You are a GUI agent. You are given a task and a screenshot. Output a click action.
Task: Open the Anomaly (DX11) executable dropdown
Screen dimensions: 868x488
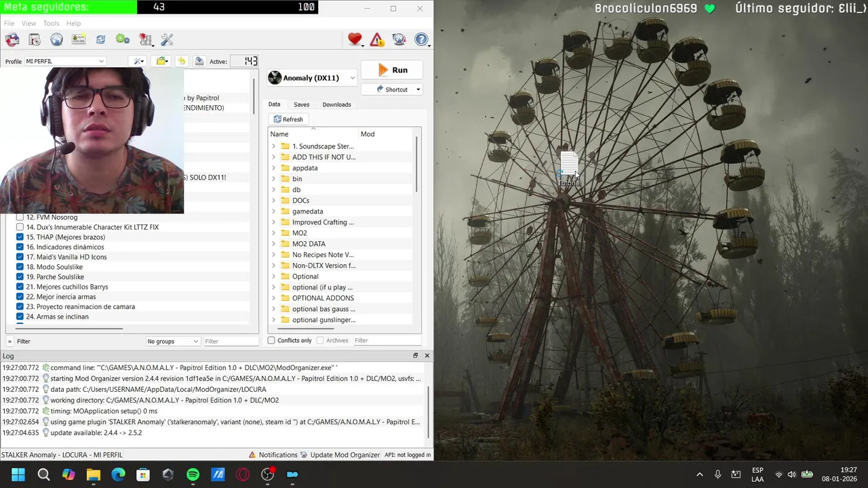coord(311,78)
